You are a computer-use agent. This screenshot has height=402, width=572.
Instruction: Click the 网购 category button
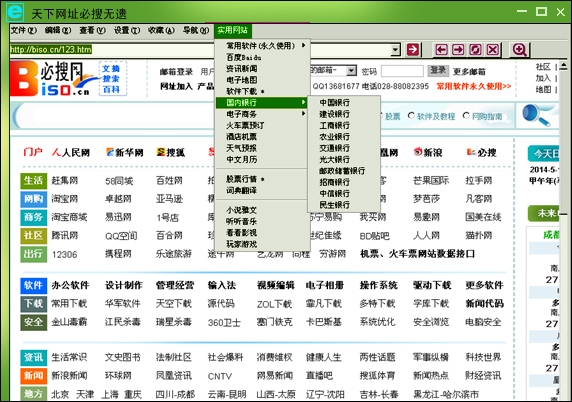(x=34, y=199)
